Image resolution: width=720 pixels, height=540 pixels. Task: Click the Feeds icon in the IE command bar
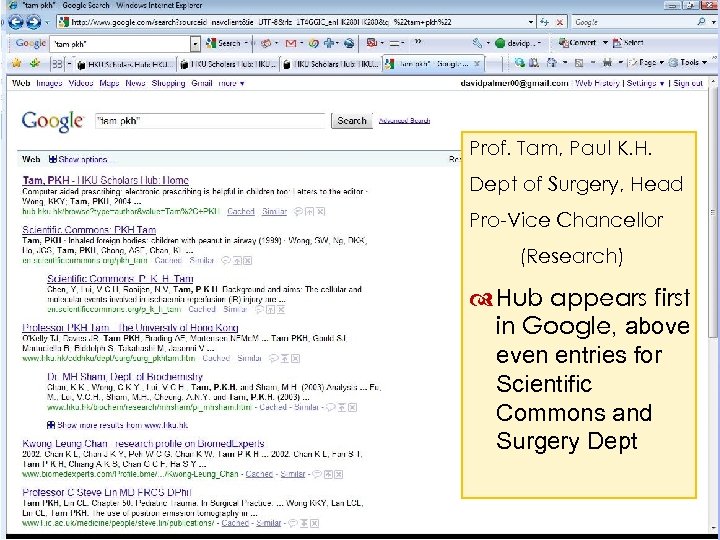click(x=579, y=63)
